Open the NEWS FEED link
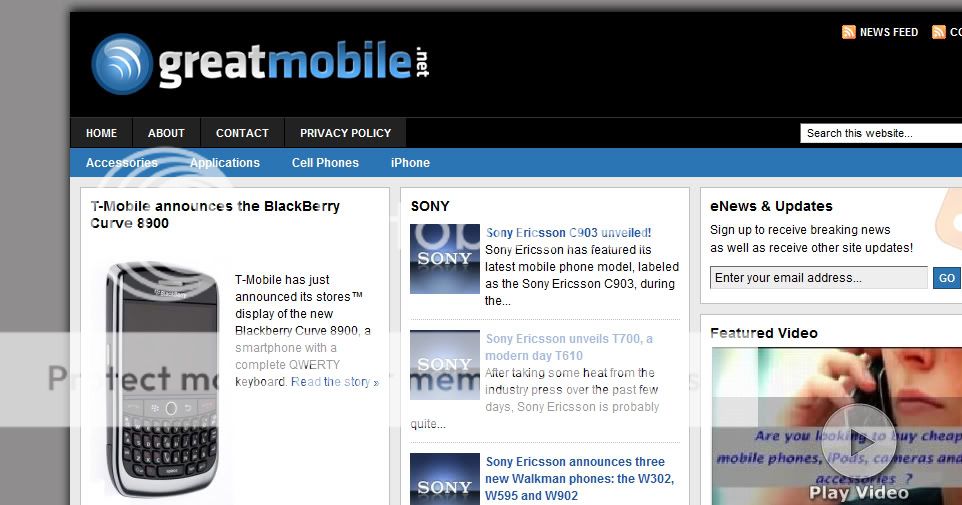962x505 pixels. (888, 32)
